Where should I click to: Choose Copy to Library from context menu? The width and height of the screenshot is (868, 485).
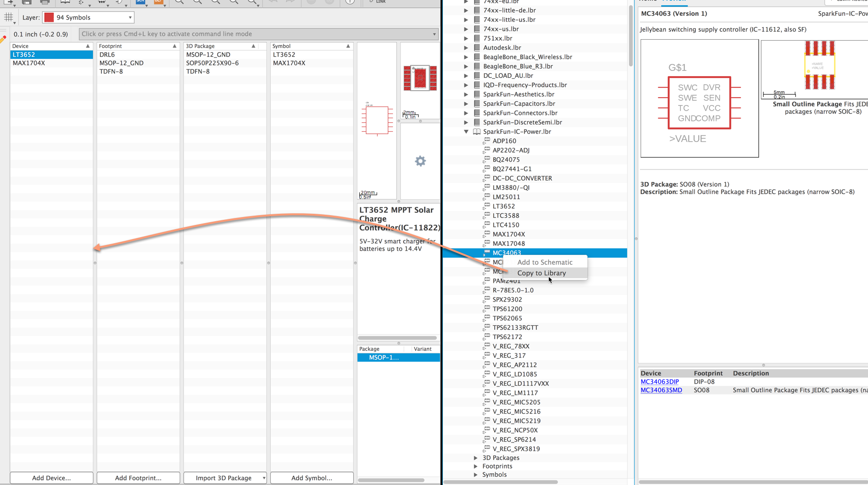[x=541, y=273]
